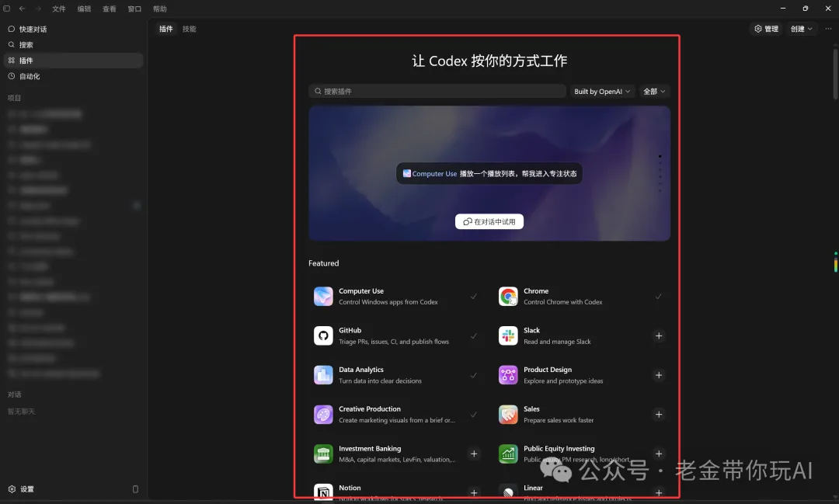
Task: Click 'Control Chrome with Codex' description
Action: (x=563, y=302)
